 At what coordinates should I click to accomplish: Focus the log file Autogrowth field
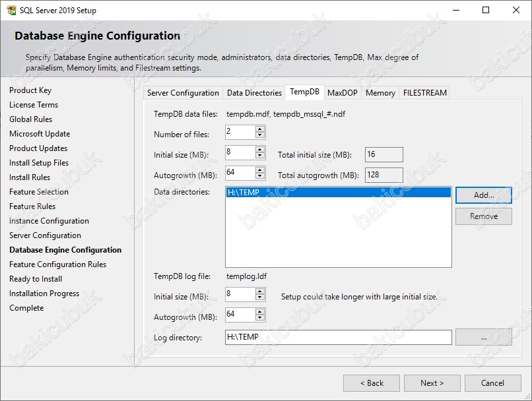(x=240, y=314)
